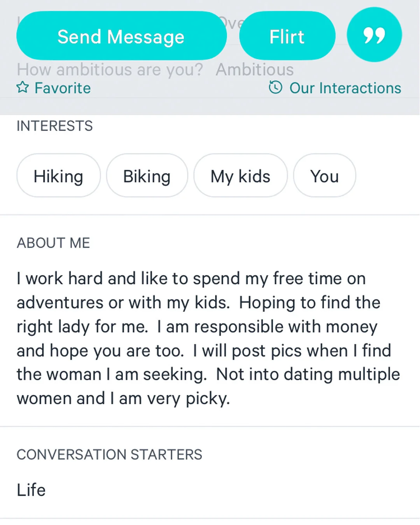Click the 'How ambitious are you?' question
This screenshot has width=420, height=525.
coord(110,70)
